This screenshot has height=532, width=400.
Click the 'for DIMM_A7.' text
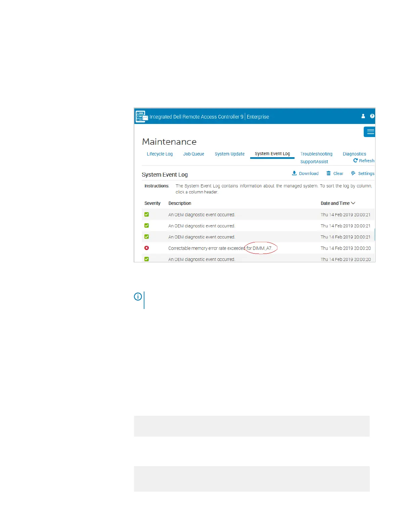(259, 248)
